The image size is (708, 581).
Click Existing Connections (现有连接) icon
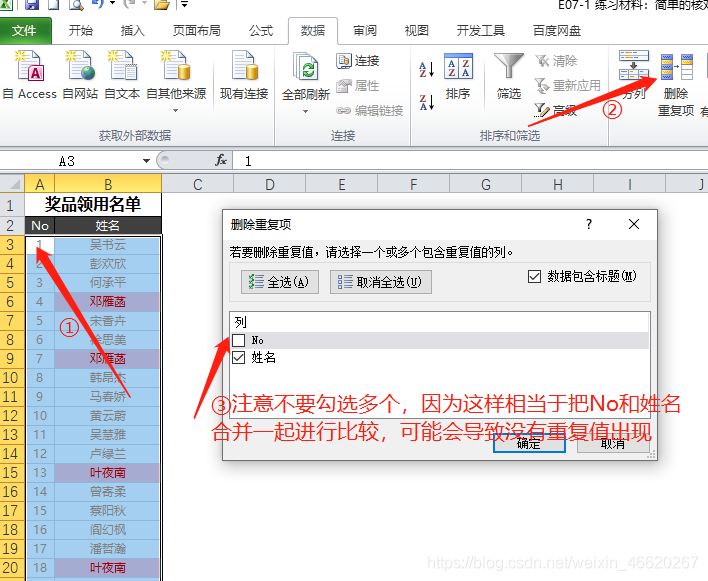244,66
